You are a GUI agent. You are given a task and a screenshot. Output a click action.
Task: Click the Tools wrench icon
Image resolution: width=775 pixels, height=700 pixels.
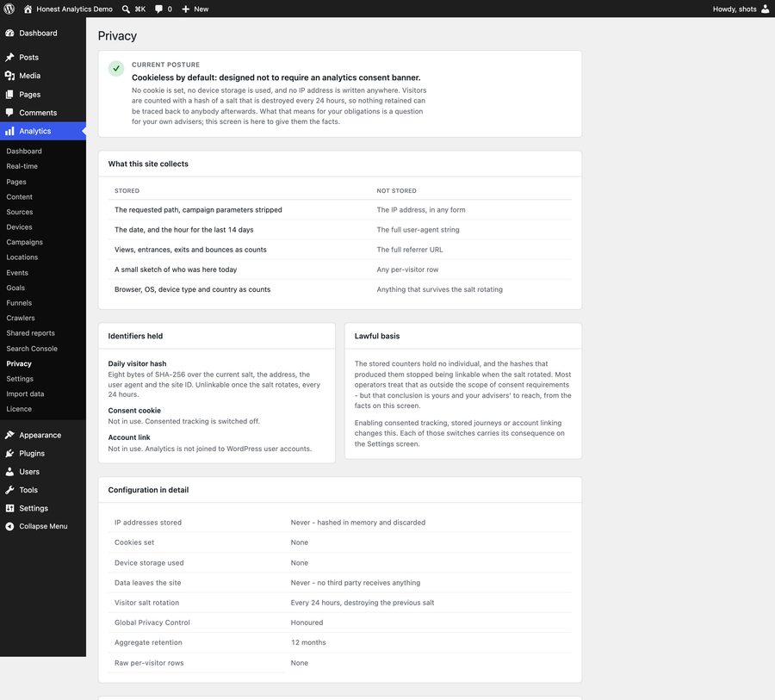point(9,490)
